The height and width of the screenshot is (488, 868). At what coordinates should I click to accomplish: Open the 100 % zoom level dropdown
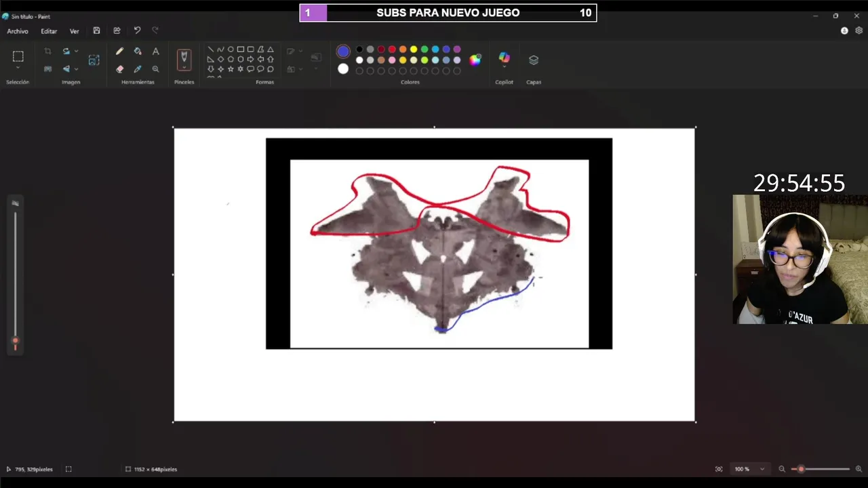(749, 469)
